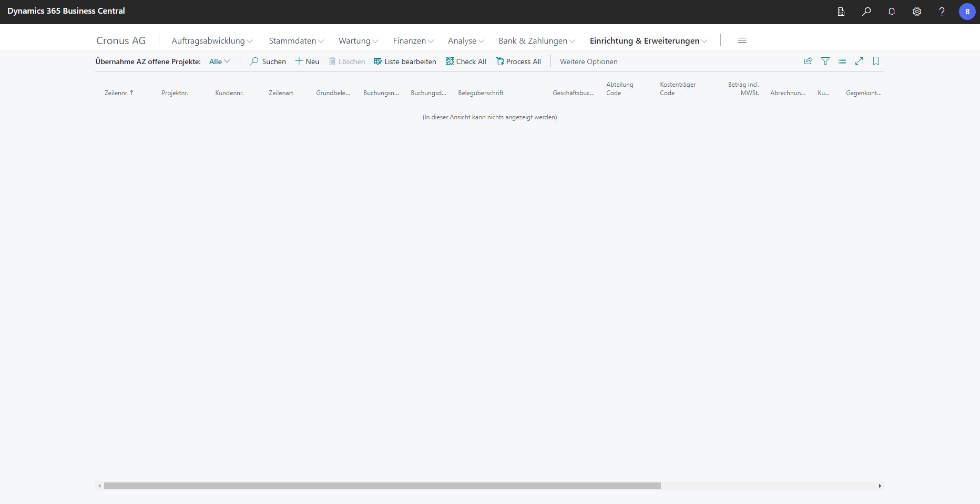Screen dimensions: 980x504
Task: Toggle the list view layout icon
Action: (x=842, y=61)
